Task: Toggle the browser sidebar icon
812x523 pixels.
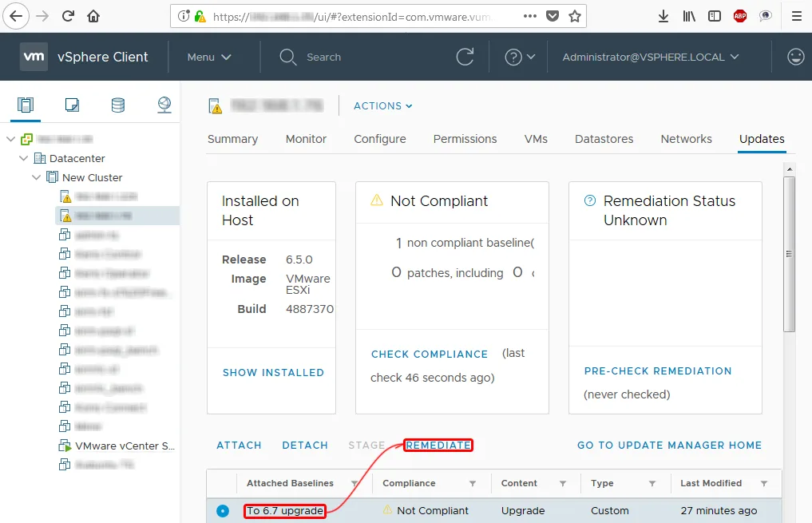Action: coord(714,16)
